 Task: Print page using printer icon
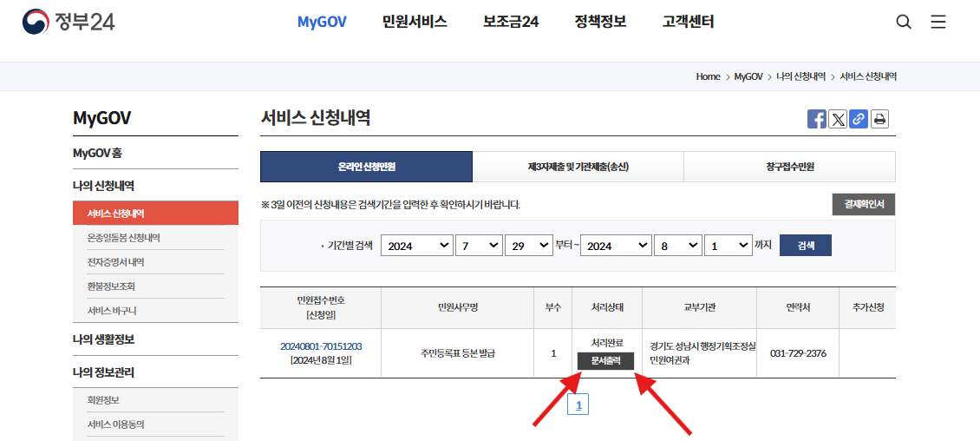(x=879, y=119)
